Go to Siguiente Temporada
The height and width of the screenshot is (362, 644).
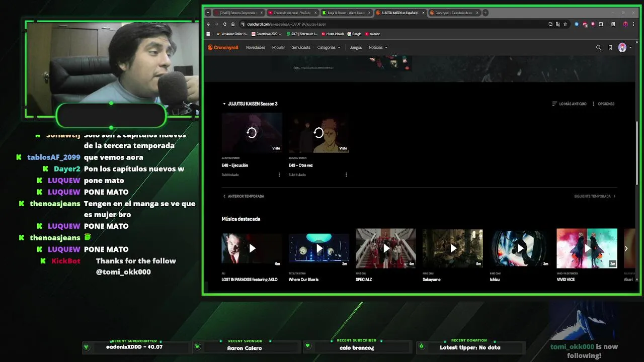point(595,196)
